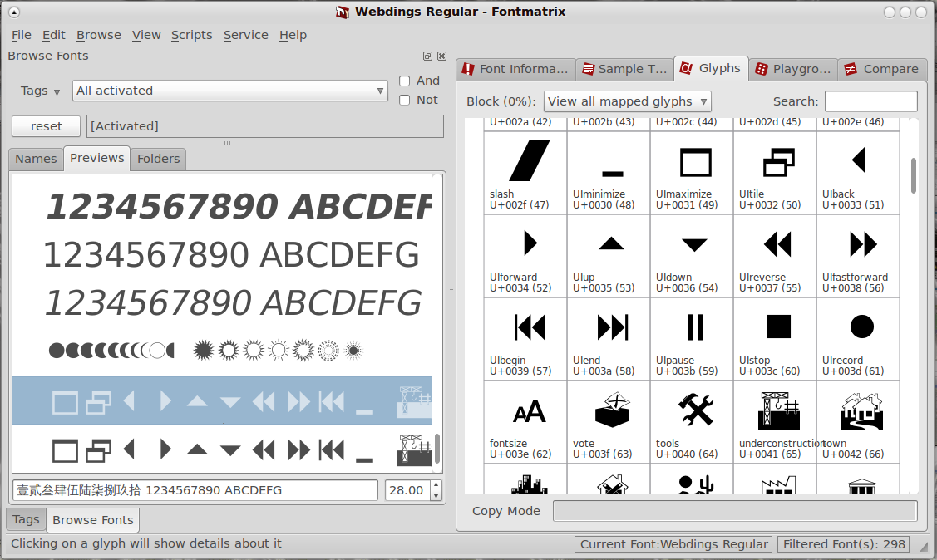Viewport: 937px width, 560px height.
Task: Click the reset button
Action: point(46,126)
